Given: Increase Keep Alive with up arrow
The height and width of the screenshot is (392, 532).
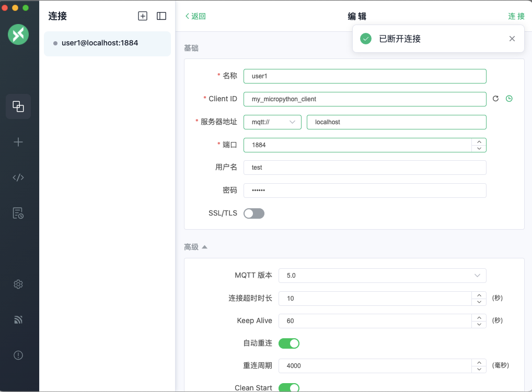Looking at the screenshot, I should [x=479, y=317].
